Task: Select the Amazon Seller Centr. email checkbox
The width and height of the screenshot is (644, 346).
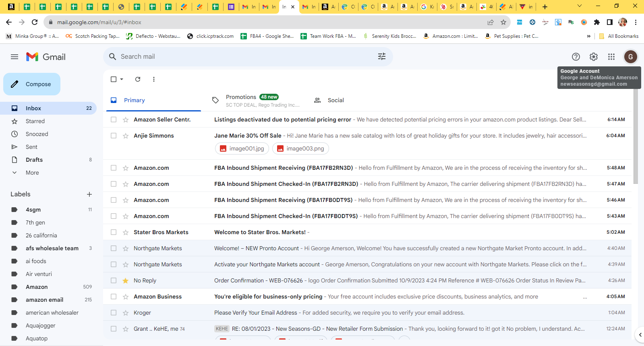Action: pyautogui.click(x=114, y=119)
